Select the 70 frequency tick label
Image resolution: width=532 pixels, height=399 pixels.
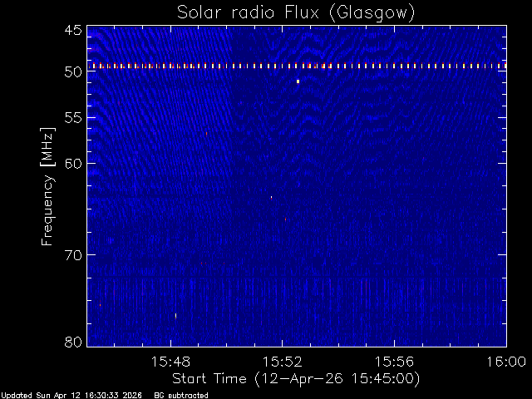tap(73, 255)
